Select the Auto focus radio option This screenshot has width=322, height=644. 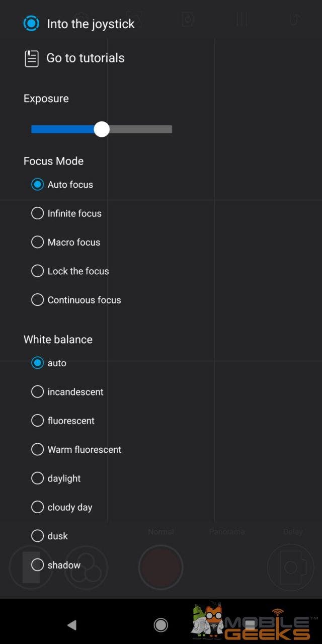tap(38, 185)
